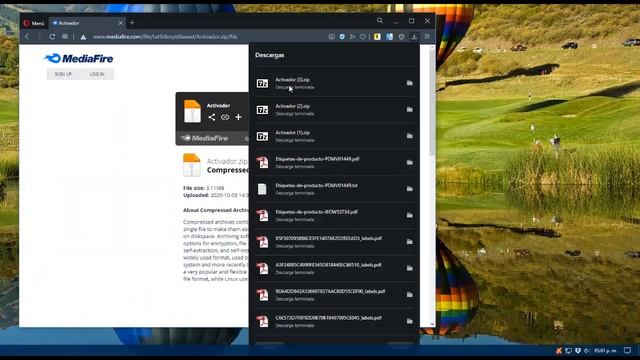640x360 pixels.
Task: Click the blue extension icon in toolbar
Action: tap(389, 37)
